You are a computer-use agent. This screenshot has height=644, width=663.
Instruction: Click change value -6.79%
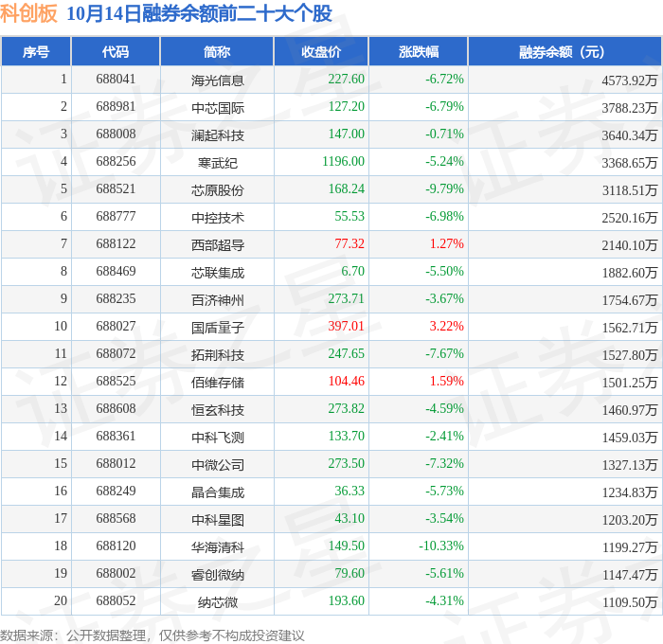coord(444,107)
